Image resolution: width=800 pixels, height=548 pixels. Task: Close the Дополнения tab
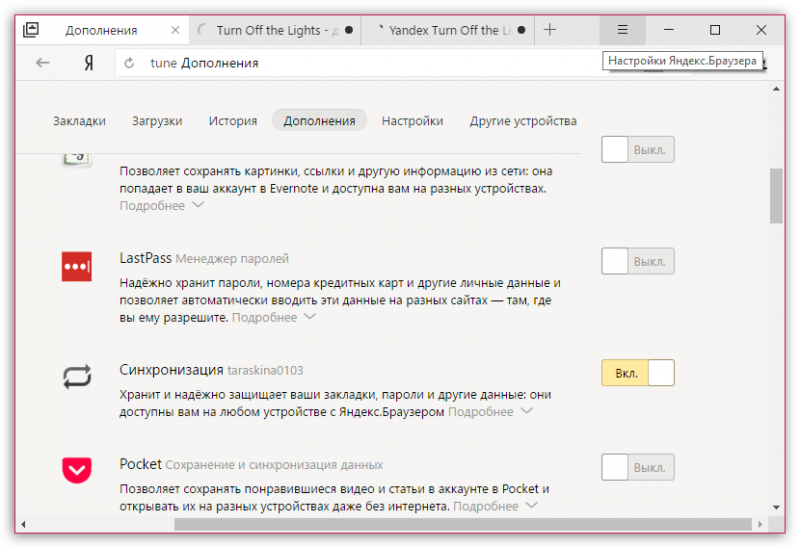175,30
